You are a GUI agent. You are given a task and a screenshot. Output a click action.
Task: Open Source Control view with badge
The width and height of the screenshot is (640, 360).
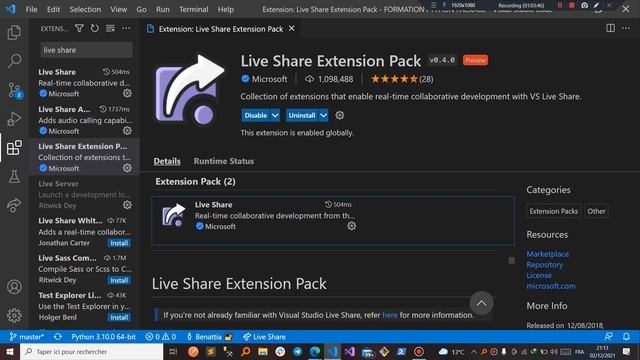click(14, 90)
